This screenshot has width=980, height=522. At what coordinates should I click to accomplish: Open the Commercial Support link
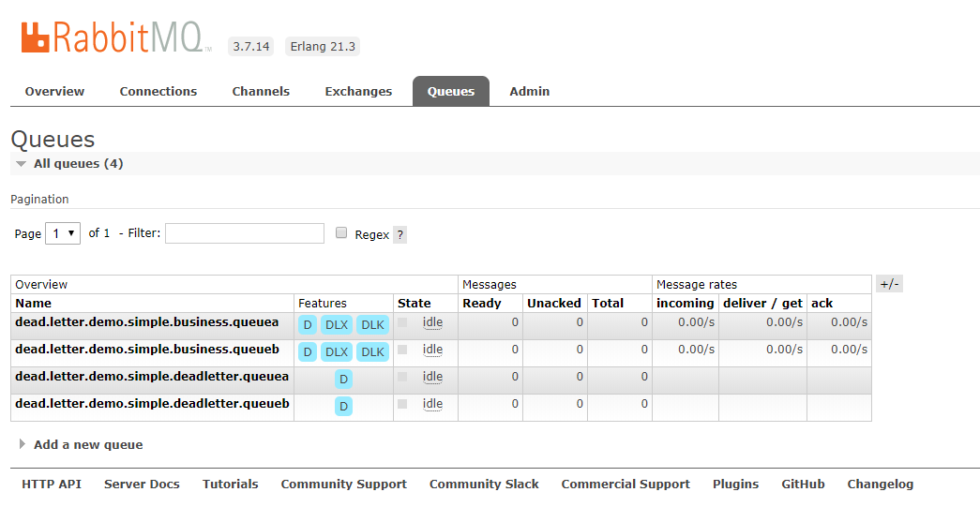(626, 484)
